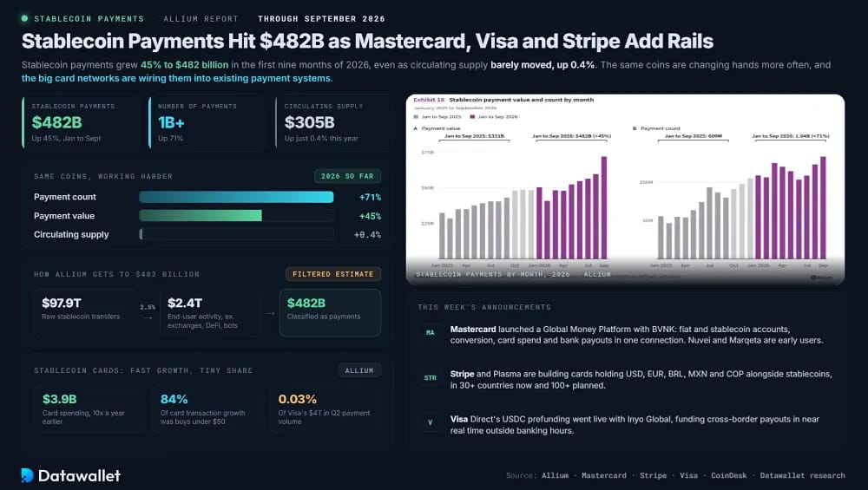
Task: Click the Datawallet logo icon in the footer
Action: [27, 475]
